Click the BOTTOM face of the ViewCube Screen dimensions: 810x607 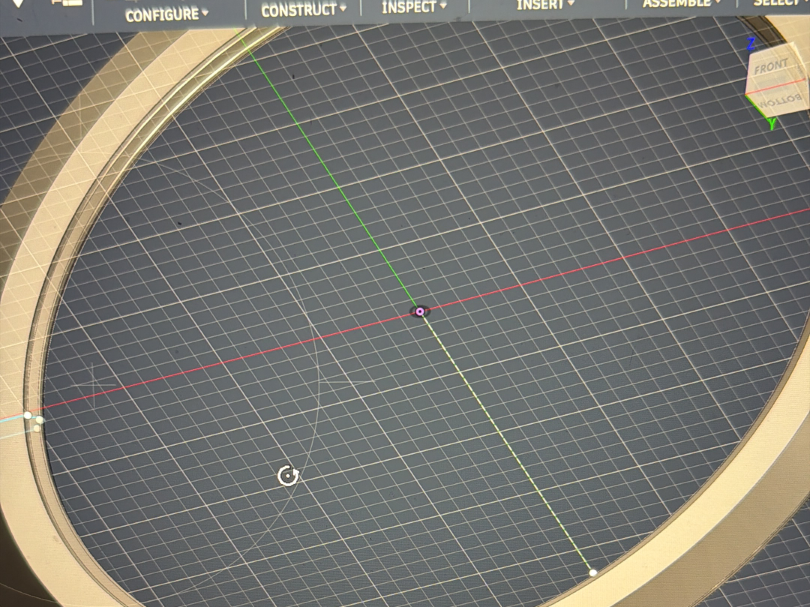click(x=779, y=99)
